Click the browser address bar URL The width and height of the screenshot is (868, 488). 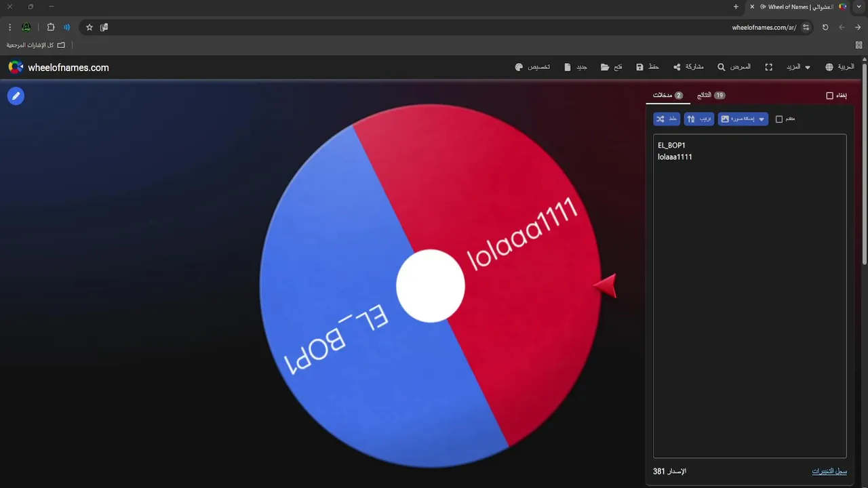[x=764, y=27]
